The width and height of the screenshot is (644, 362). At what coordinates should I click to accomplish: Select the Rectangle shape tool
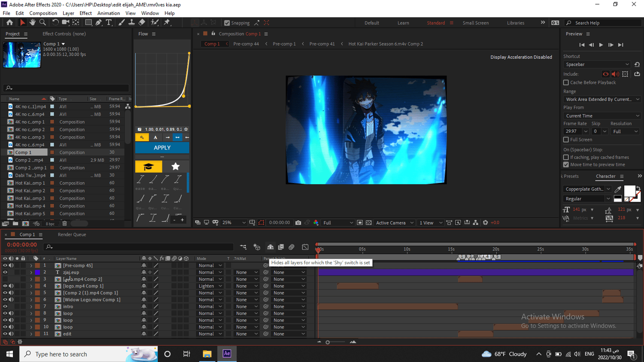pyautogui.click(x=88, y=22)
